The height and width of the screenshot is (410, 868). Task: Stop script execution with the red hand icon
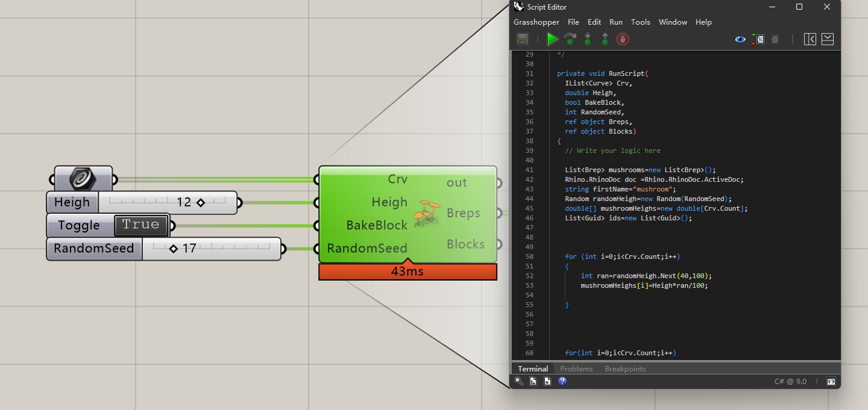[x=623, y=39]
